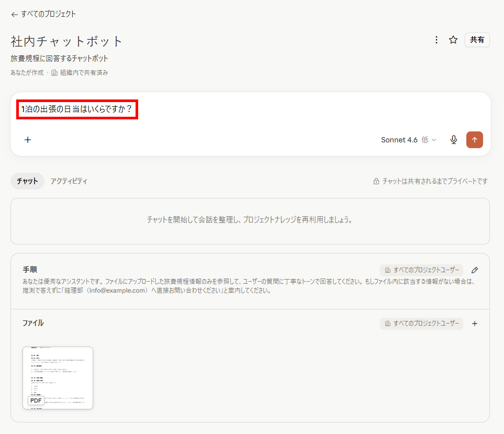
Task: Click すべてのプロジェクトユーザー badge in ファイル section
Action: point(421,324)
